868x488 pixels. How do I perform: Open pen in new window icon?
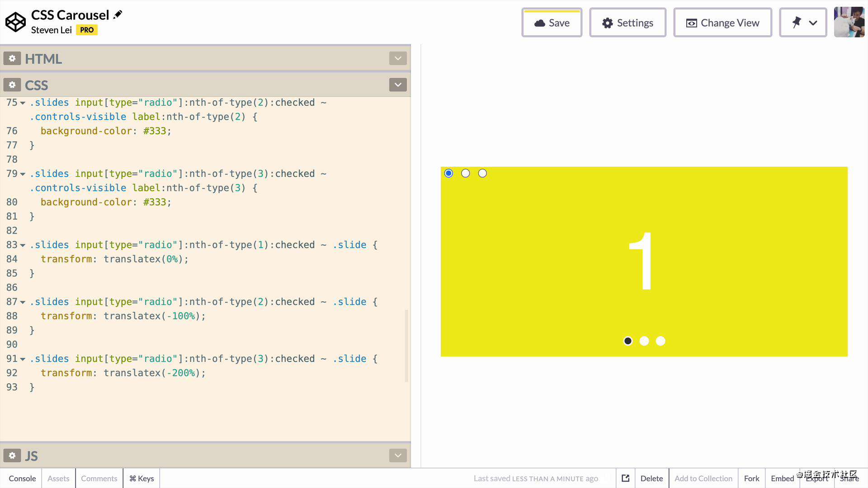626,478
